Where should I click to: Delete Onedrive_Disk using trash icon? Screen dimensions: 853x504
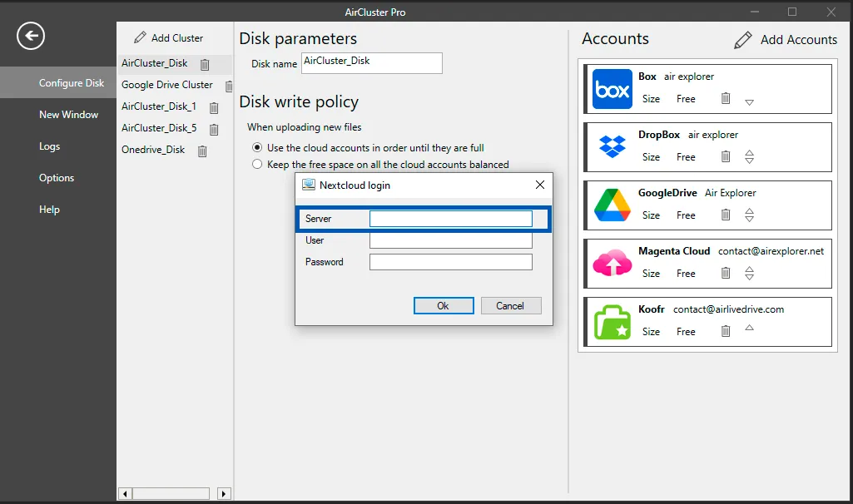pyautogui.click(x=202, y=151)
